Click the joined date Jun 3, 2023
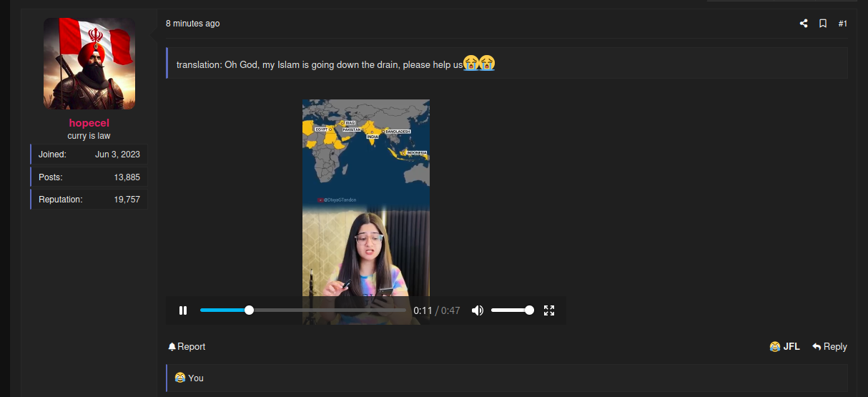This screenshot has height=397, width=868. pyautogui.click(x=117, y=155)
